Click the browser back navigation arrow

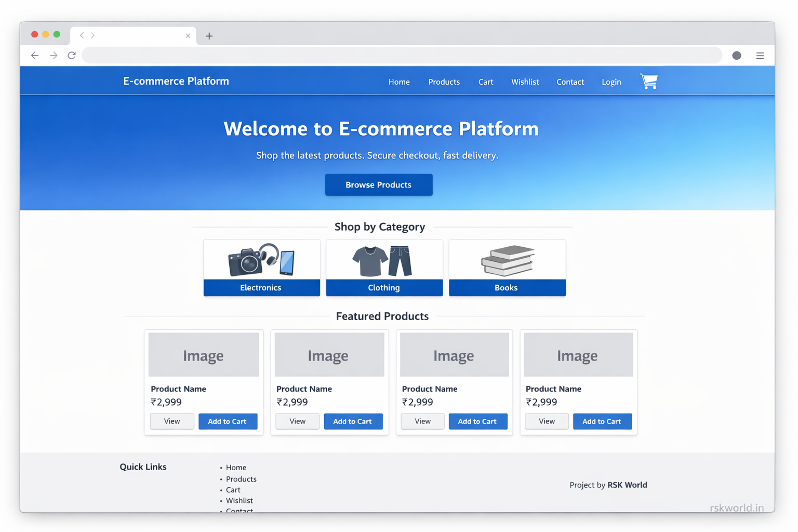(35, 55)
